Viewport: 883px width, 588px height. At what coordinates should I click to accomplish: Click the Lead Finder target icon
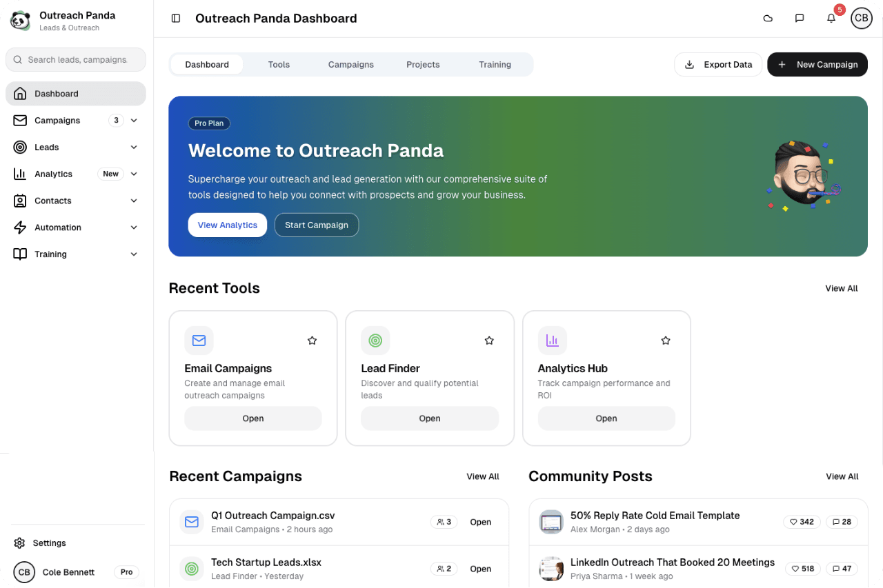(375, 341)
